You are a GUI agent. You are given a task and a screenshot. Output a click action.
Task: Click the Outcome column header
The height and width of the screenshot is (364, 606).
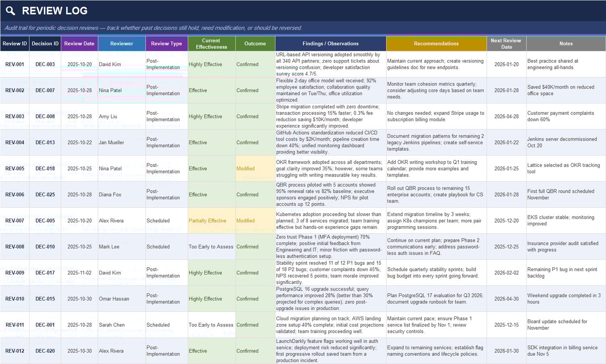[x=255, y=43]
